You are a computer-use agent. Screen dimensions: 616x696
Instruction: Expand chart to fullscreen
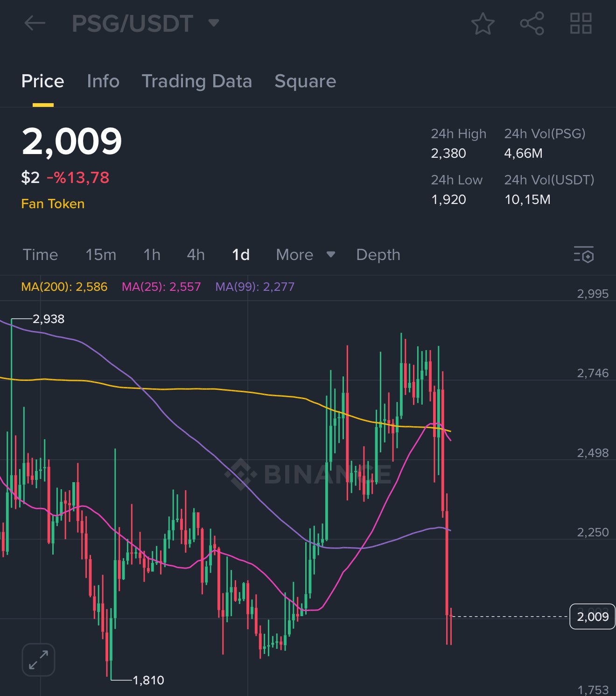[x=38, y=660]
